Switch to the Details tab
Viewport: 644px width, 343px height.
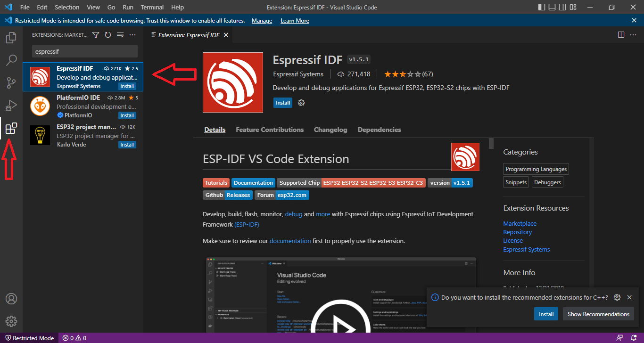[215, 130]
